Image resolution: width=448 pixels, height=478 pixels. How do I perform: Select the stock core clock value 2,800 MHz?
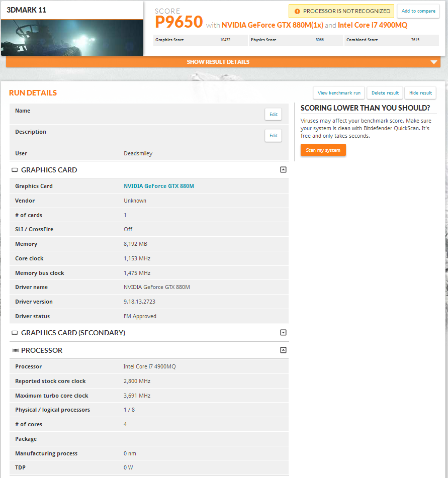coord(137,381)
